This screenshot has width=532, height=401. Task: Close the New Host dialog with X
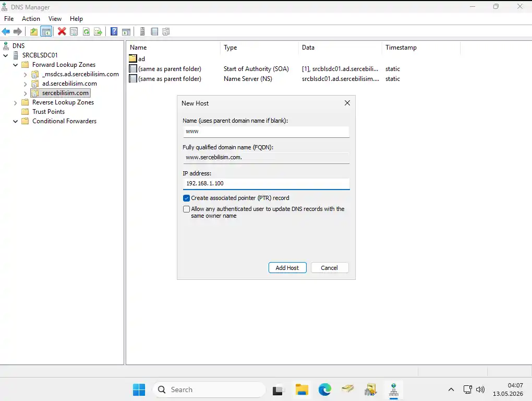pos(347,103)
